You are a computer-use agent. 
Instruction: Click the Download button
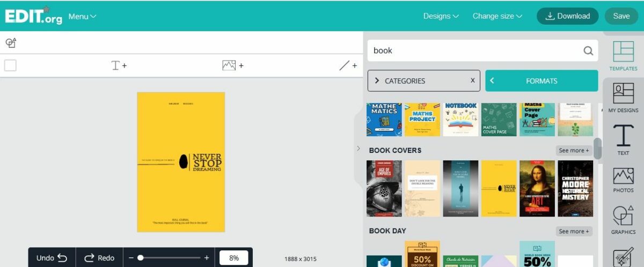pos(567,16)
